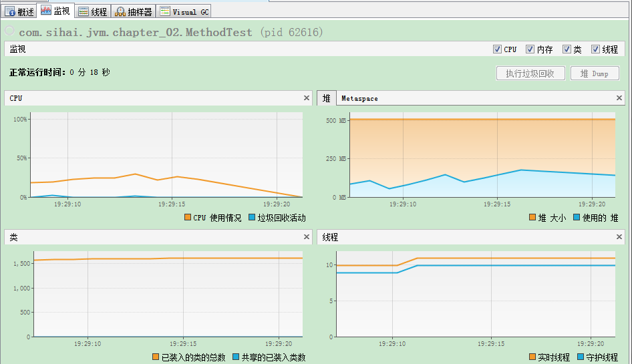
Task: Switch to the Visual GC tab
Action: coord(184,11)
